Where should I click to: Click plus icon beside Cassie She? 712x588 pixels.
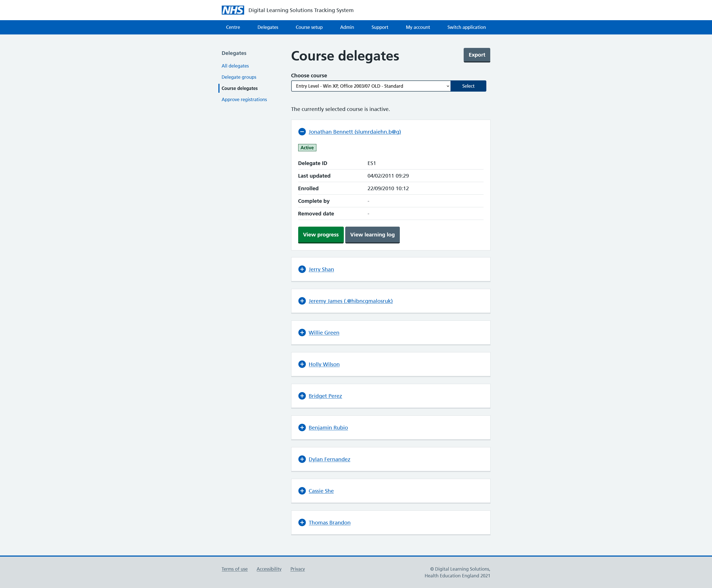click(302, 491)
